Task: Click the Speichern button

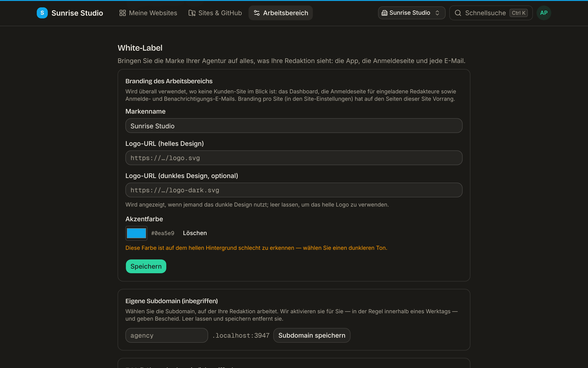Action: click(x=146, y=266)
